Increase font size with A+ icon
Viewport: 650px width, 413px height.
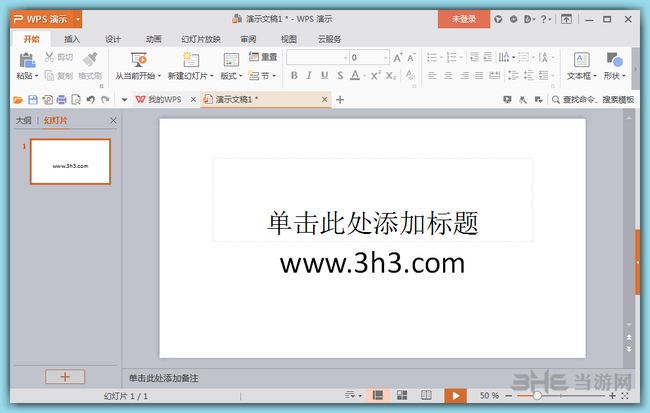click(x=398, y=57)
